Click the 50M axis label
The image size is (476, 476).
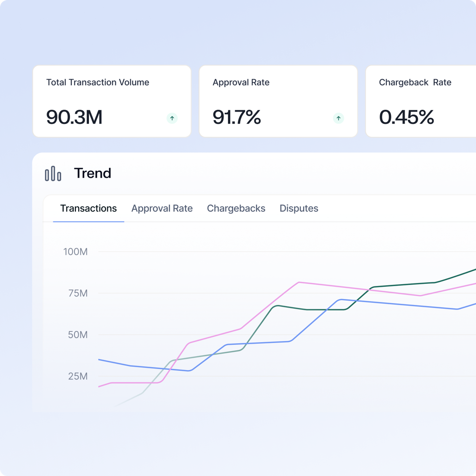(78, 335)
